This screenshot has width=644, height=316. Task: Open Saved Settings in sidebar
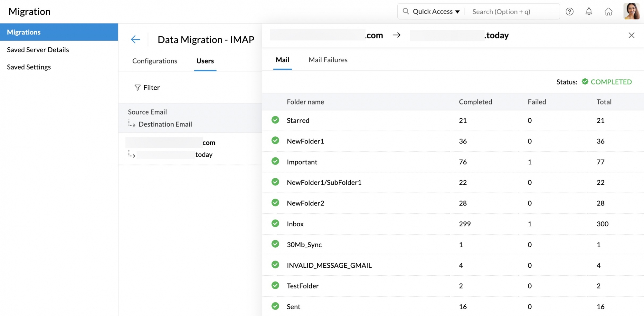29,67
